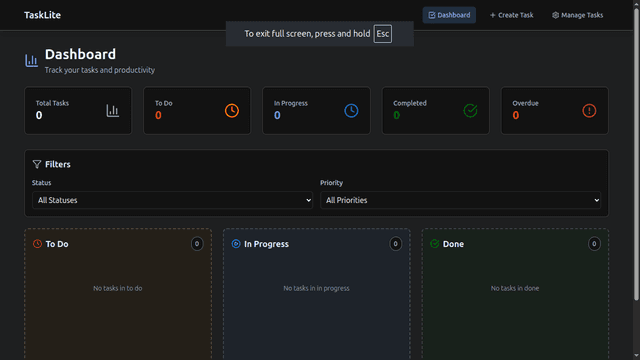Open the All Priorities dropdown
This screenshot has width=640, height=360.
460,200
